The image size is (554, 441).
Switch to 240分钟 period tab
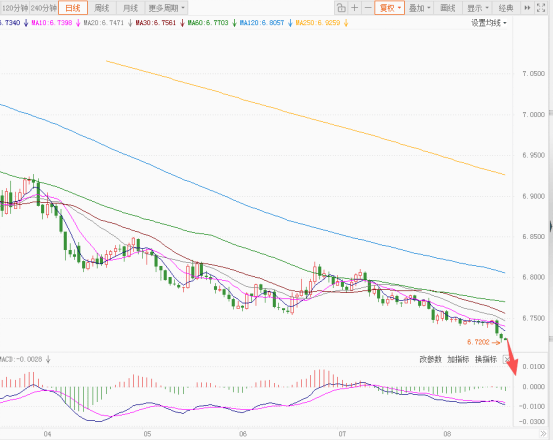click(x=43, y=8)
